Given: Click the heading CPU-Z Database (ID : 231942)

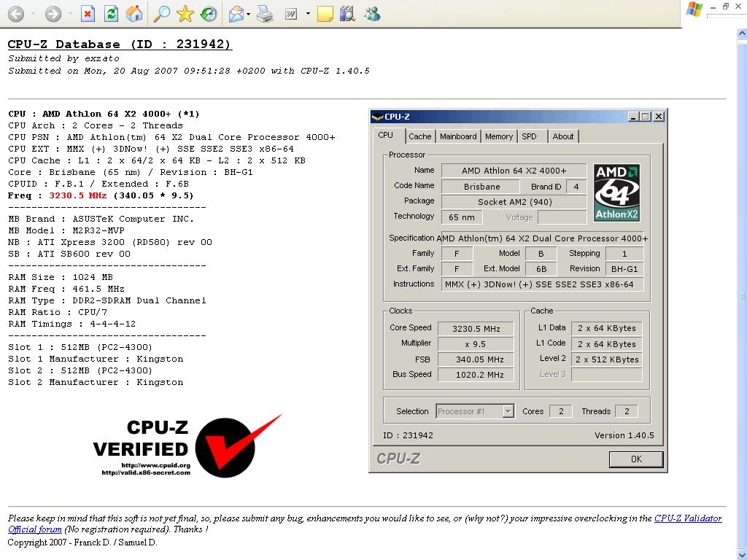Looking at the screenshot, I should pyautogui.click(x=120, y=44).
